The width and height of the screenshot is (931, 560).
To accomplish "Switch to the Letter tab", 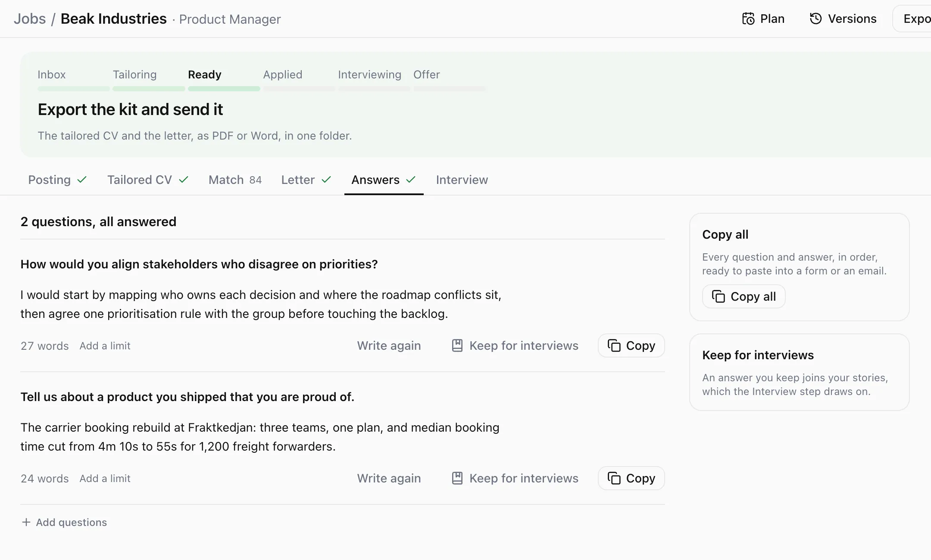I will click(x=306, y=180).
